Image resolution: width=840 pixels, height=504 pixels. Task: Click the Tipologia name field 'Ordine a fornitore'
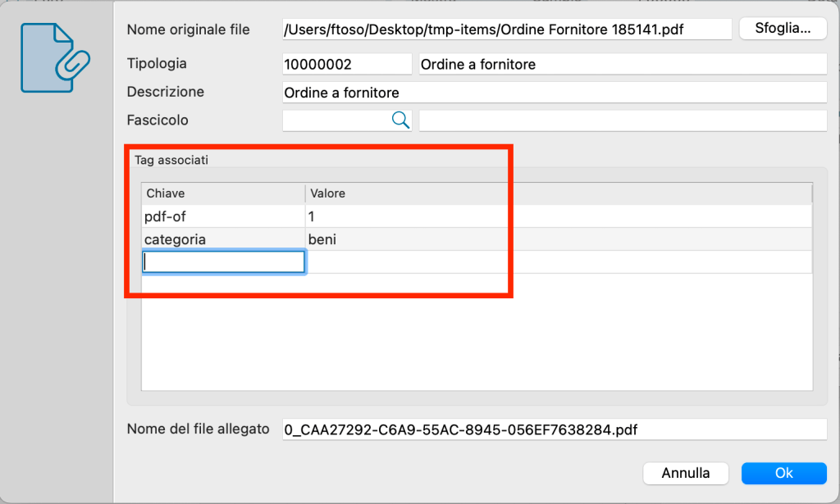point(622,64)
